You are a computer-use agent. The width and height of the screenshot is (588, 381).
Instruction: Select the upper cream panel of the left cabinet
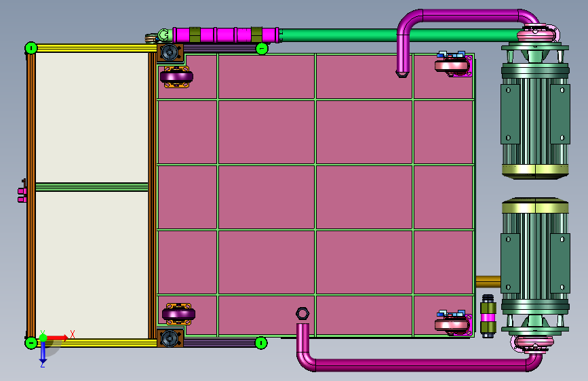(92, 117)
